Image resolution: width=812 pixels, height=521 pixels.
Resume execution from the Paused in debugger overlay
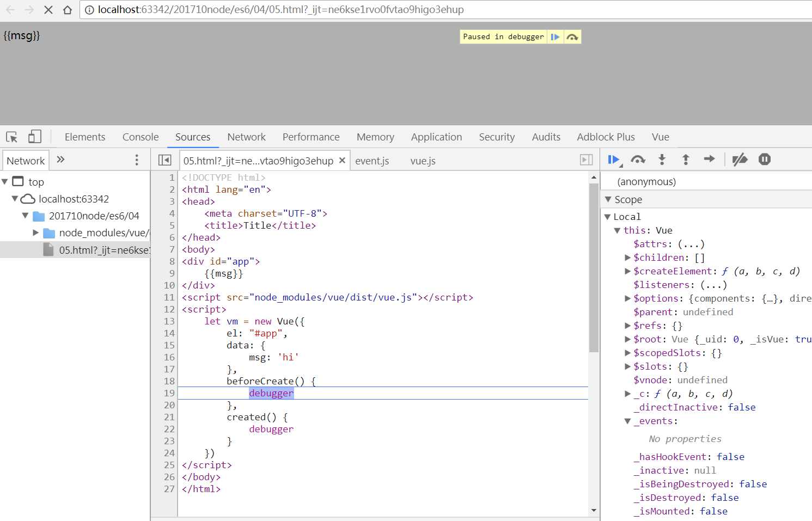point(555,37)
